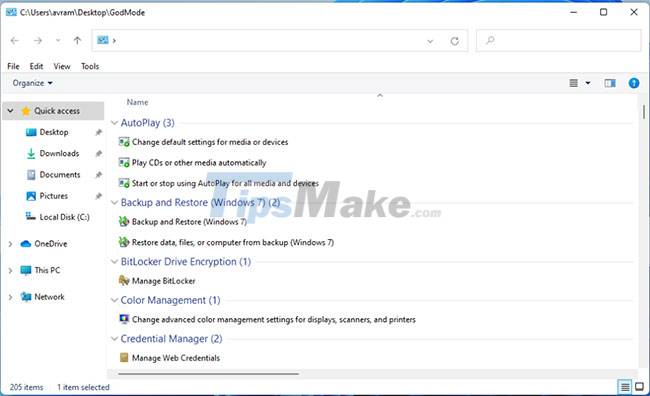
Task: Click the Manage Web Credentials vault icon
Action: pos(124,358)
